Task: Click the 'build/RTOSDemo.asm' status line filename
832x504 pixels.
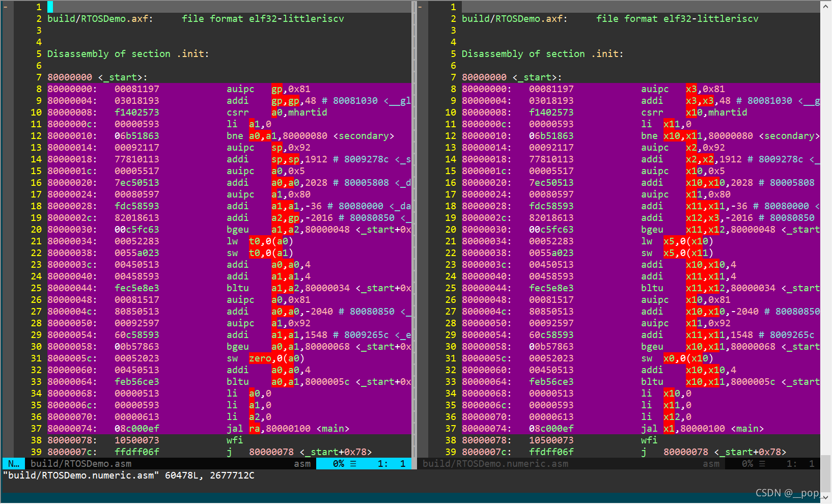Action: coord(81,464)
